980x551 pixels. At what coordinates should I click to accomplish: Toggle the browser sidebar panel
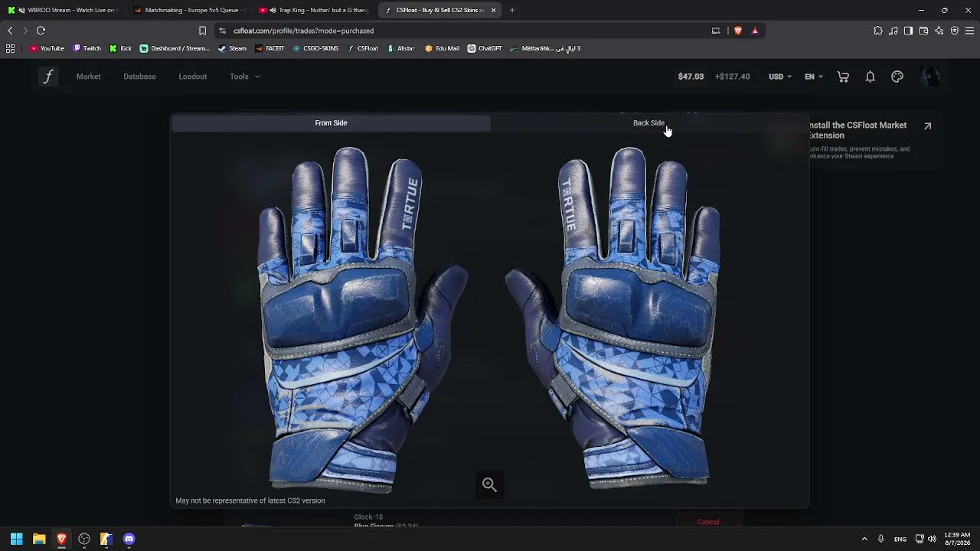908,31
